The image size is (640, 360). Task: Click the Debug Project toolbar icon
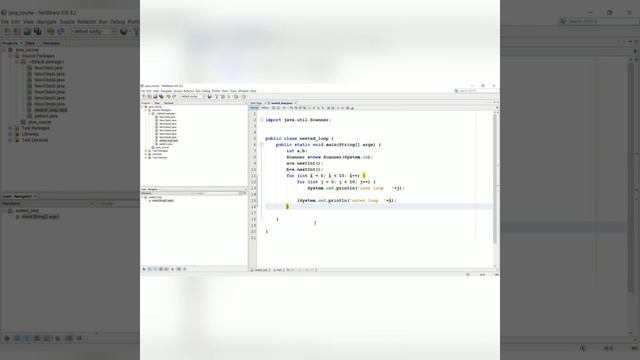click(236, 96)
